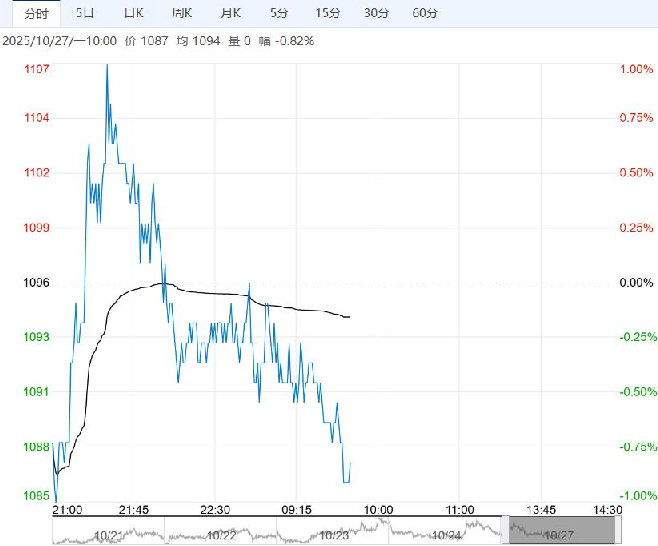The image size is (658, 546).
Task: Select the 60分 interval tab
Action: [x=425, y=13]
